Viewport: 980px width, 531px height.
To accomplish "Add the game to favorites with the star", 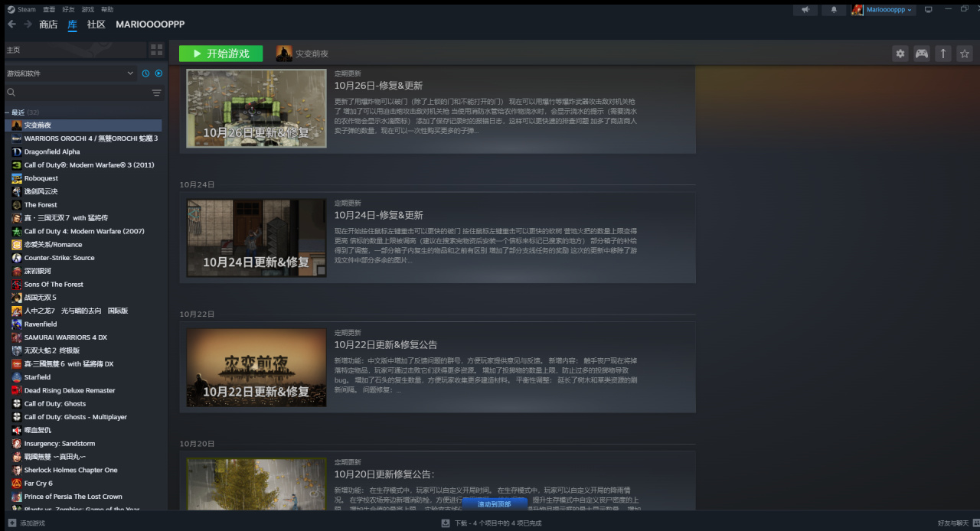I will [965, 54].
